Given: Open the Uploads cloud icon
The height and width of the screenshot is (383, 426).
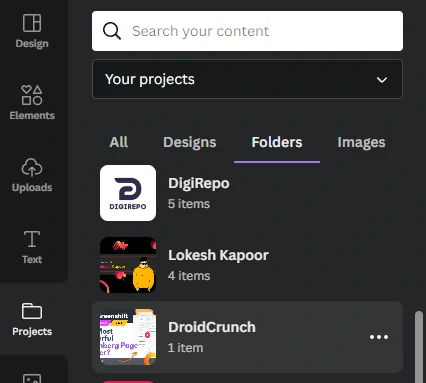Looking at the screenshot, I should click(x=32, y=167).
